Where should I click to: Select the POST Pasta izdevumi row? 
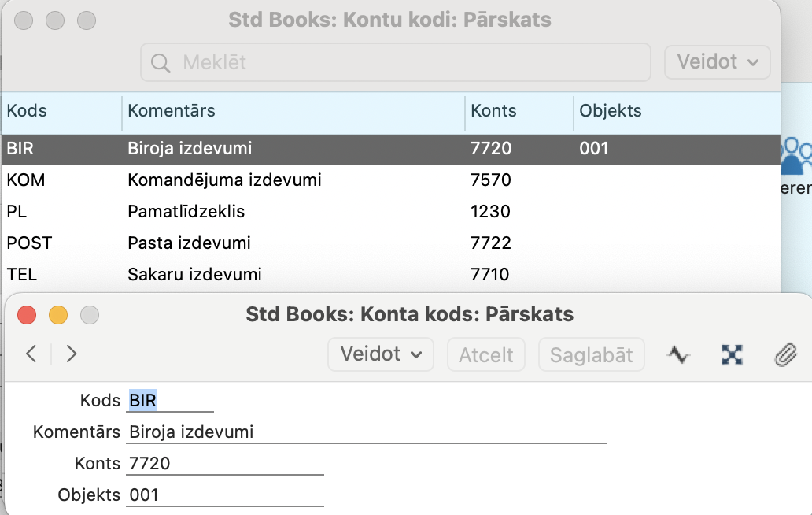pyautogui.click(x=391, y=243)
